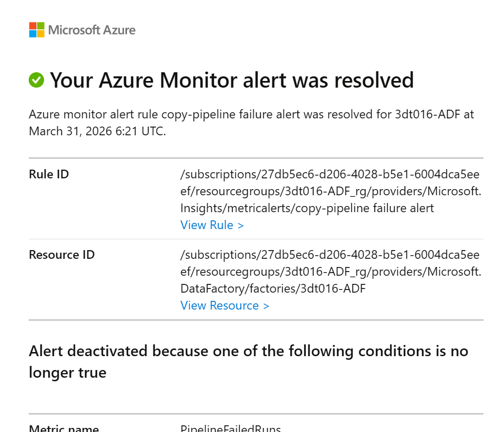Open the View Rule link
Viewport: 504px width, 432px height.
click(207, 225)
